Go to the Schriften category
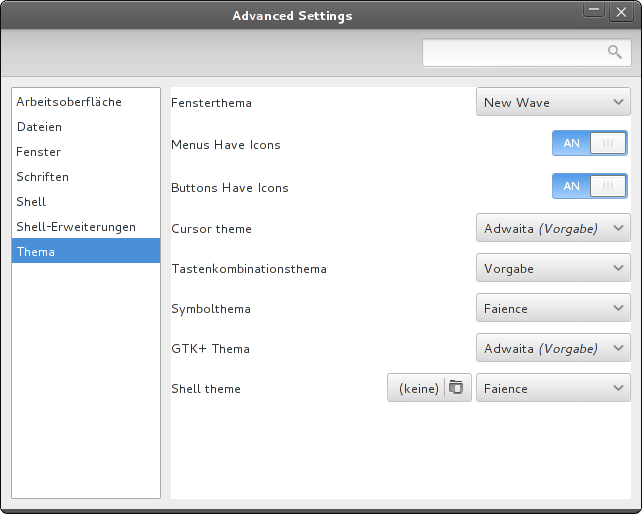The width and height of the screenshot is (642, 514). (86, 177)
